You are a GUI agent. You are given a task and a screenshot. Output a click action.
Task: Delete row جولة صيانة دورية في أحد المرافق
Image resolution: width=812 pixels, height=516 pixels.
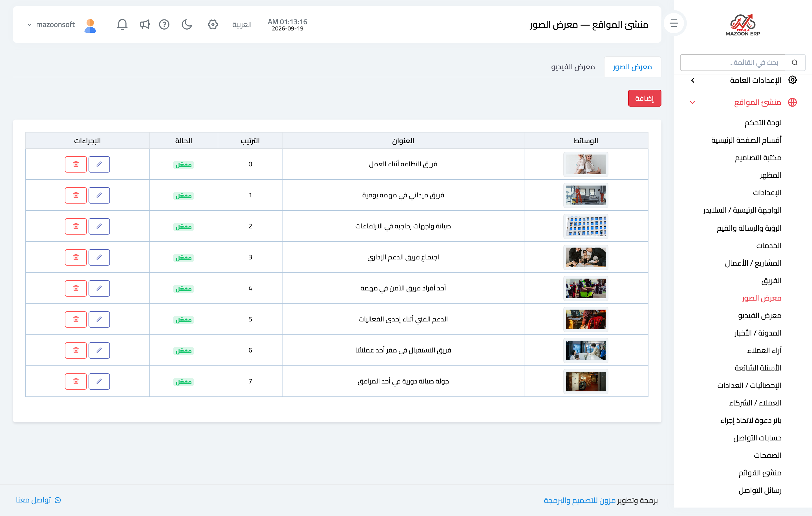pyautogui.click(x=76, y=382)
